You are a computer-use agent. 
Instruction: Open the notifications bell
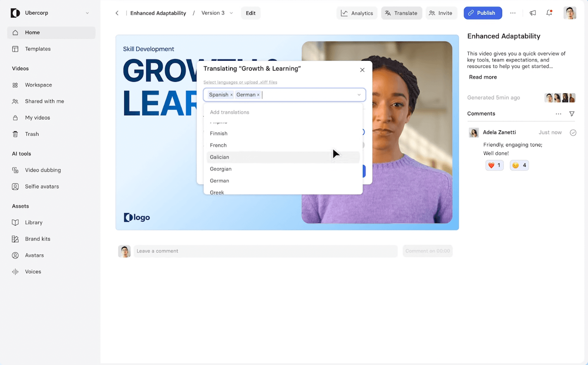click(x=549, y=13)
